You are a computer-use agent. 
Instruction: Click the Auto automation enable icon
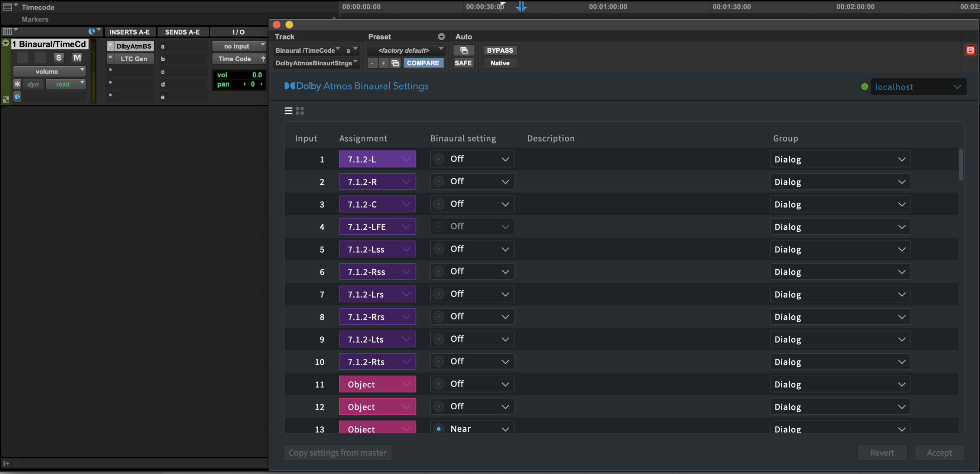[x=464, y=50]
